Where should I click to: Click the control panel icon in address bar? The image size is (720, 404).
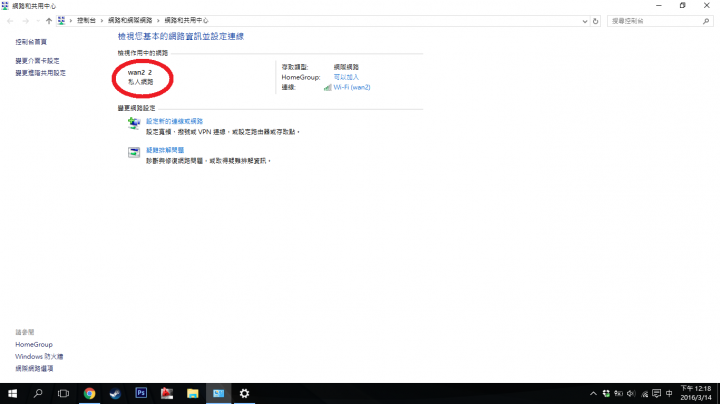pyautogui.click(x=61, y=21)
